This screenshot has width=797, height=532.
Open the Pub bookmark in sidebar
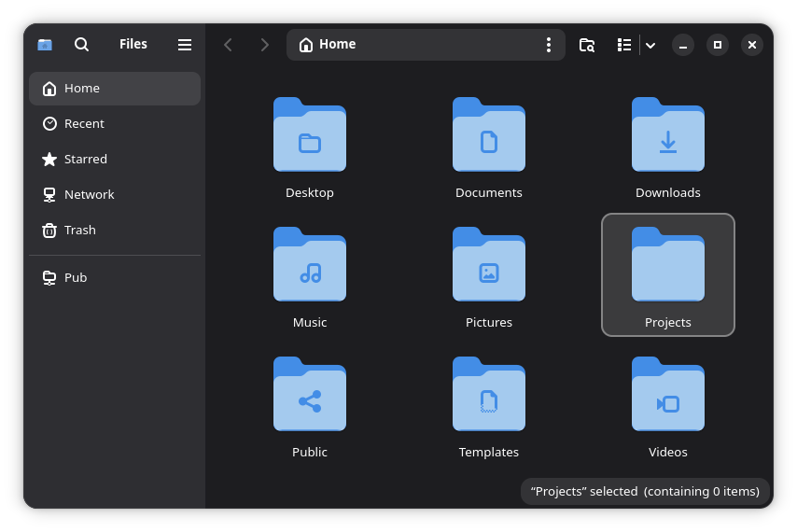pos(115,277)
